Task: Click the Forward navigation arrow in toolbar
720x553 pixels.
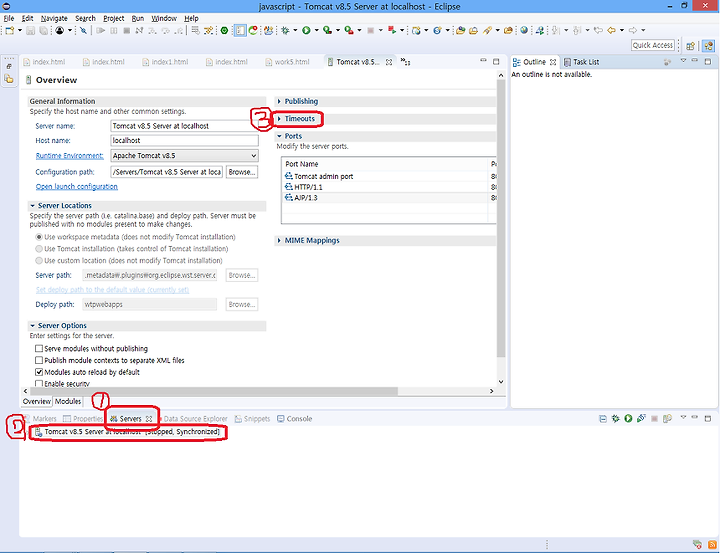Action: click(633, 30)
